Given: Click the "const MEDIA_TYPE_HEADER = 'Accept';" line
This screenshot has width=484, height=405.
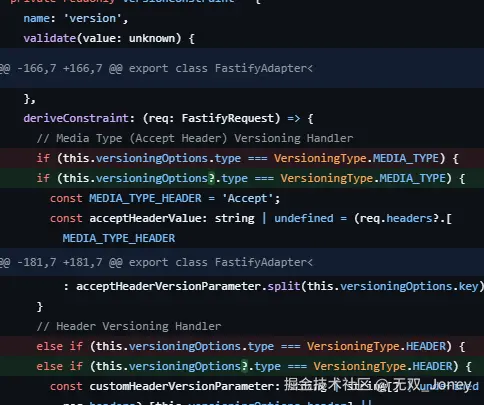Looking at the screenshot, I should pos(165,198).
